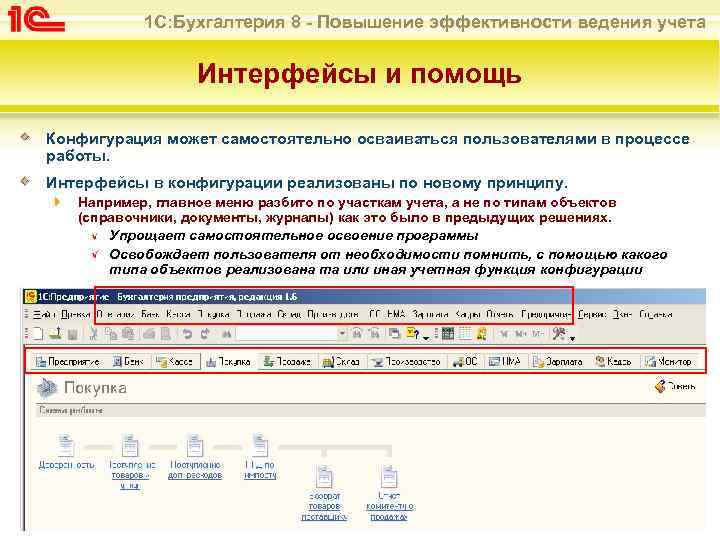The image size is (720, 540).
Task: Click the Copy toolbar icon
Action: 111,334
